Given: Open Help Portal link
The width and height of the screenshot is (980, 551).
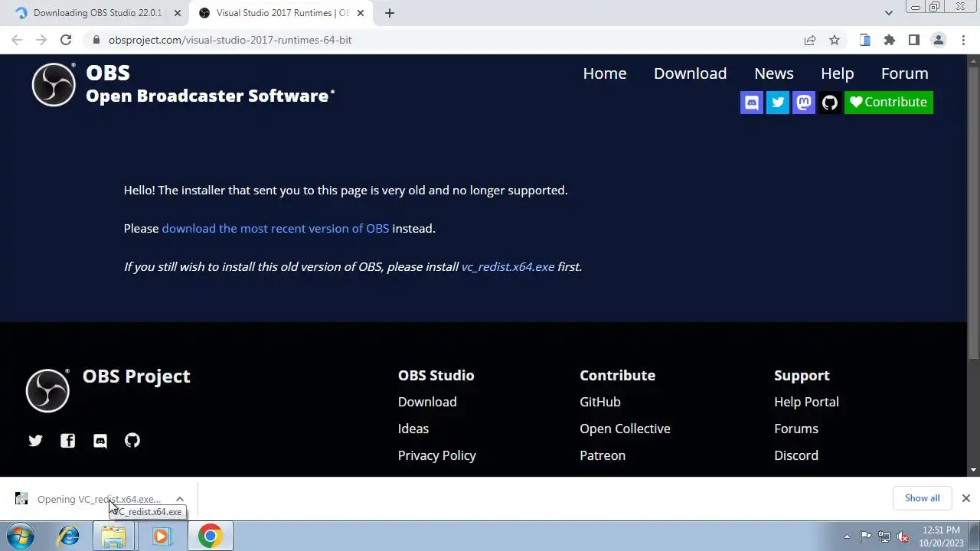Looking at the screenshot, I should coord(806,402).
